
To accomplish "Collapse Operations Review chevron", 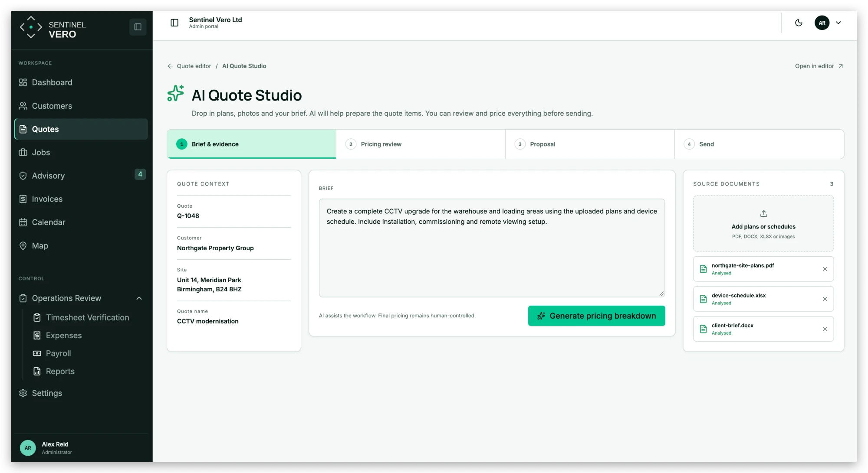I will [x=139, y=298].
